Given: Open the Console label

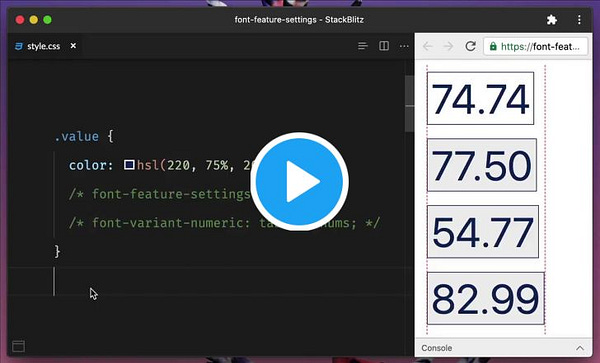Looking at the screenshot, I should pos(437,348).
